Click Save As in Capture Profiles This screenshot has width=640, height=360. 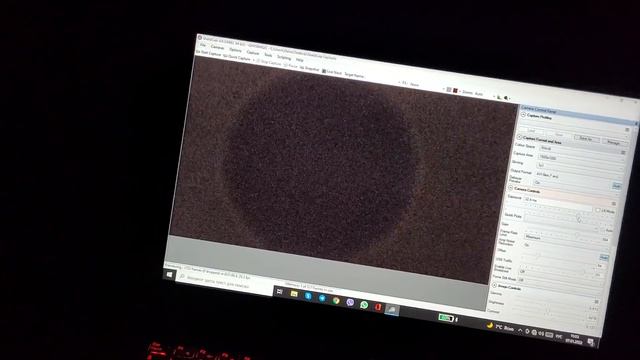click(x=586, y=138)
